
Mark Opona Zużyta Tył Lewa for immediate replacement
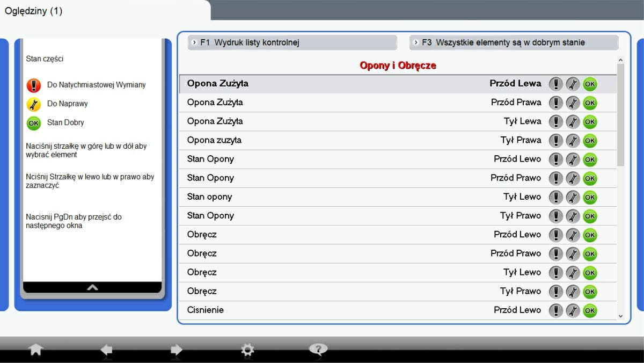[x=556, y=121]
